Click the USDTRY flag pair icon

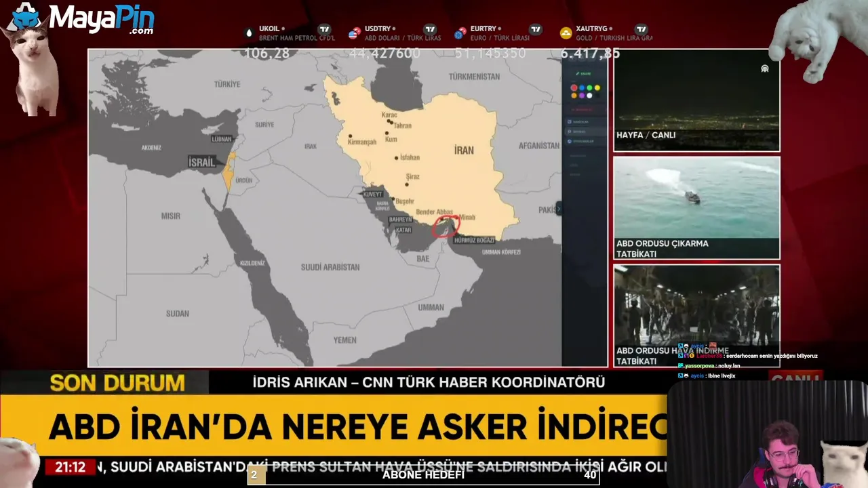(x=354, y=33)
